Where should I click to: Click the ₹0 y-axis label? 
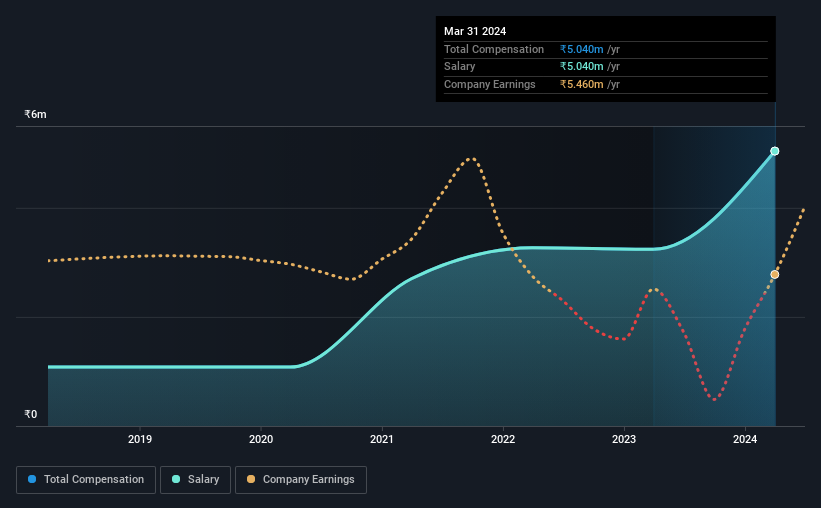pyautogui.click(x=31, y=414)
